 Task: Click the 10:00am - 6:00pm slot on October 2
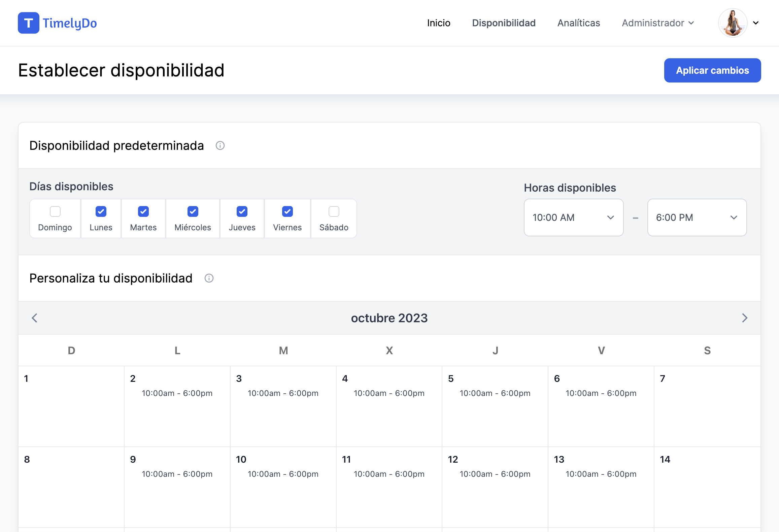coord(177,393)
